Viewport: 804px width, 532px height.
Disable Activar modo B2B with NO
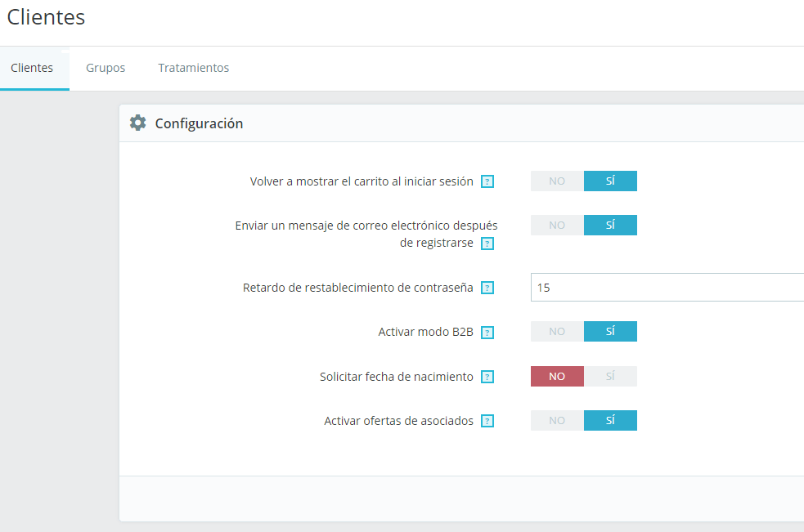[557, 331]
